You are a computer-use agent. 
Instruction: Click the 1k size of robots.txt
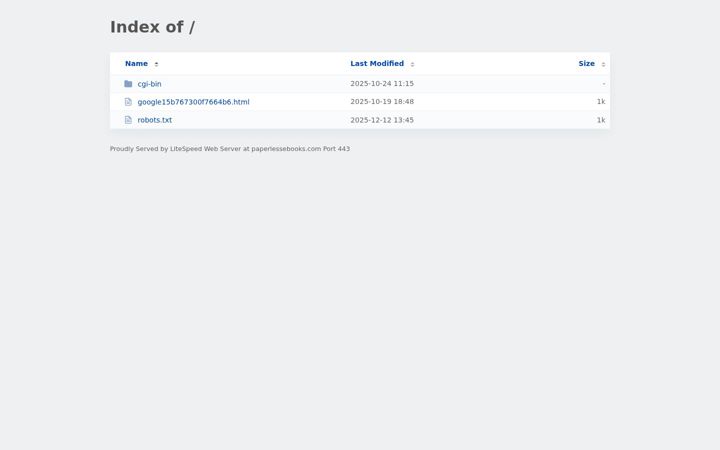(601, 120)
